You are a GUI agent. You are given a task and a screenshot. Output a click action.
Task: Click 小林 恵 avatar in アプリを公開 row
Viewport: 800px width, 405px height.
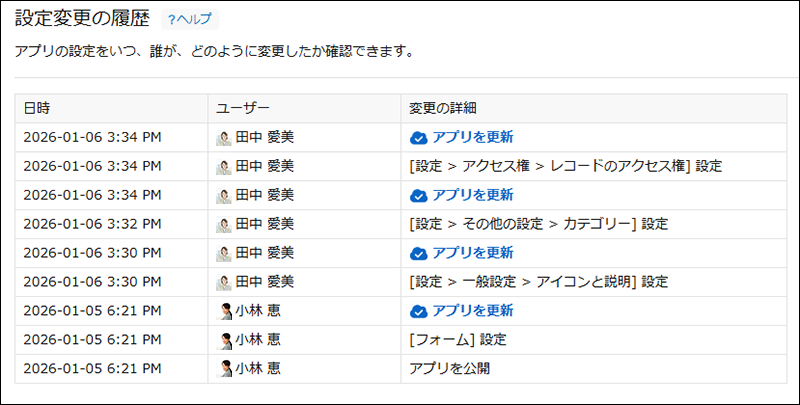click(x=223, y=369)
